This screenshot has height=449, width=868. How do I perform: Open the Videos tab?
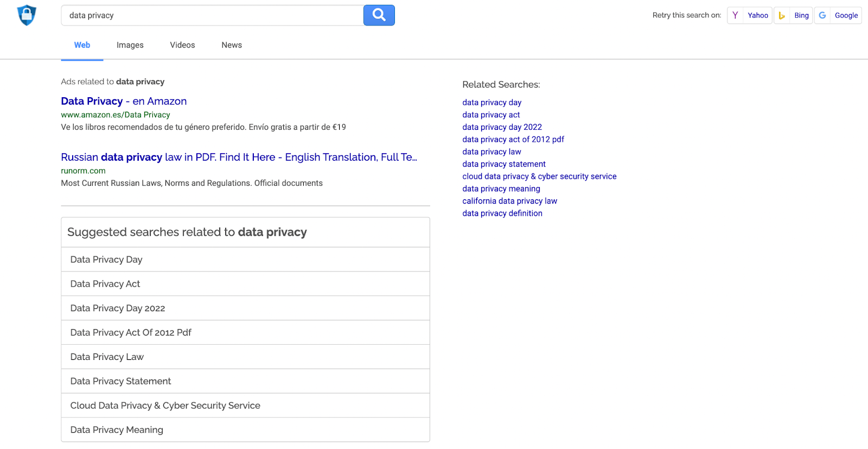tap(182, 45)
